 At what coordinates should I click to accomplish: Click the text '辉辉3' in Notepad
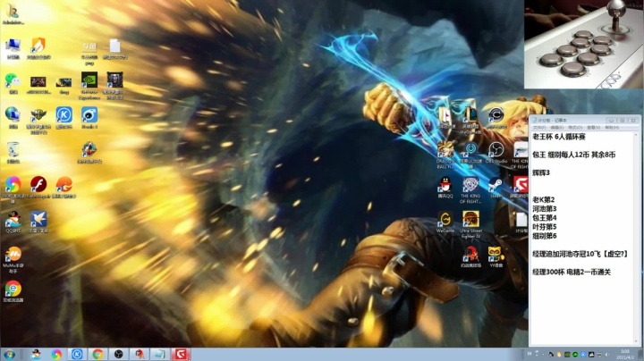pyautogui.click(x=541, y=172)
